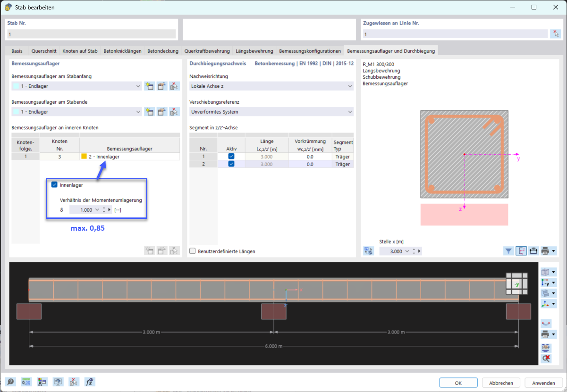The height and width of the screenshot is (392, 567).
Task: Click the printer icon under cross-section preview
Action: [545, 251]
